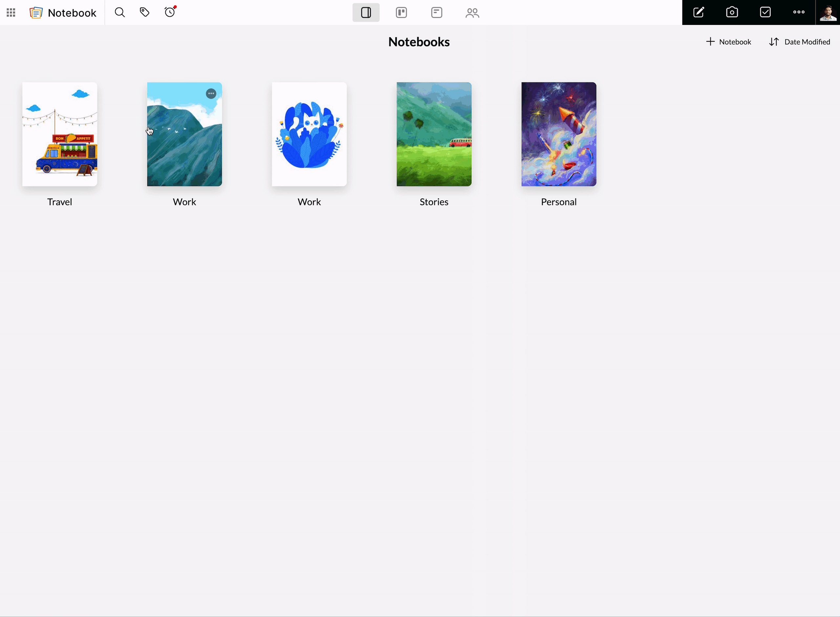This screenshot has width=840, height=617.
Task: Add a new Notebook button
Action: pyautogui.click(x=728, y=42)
